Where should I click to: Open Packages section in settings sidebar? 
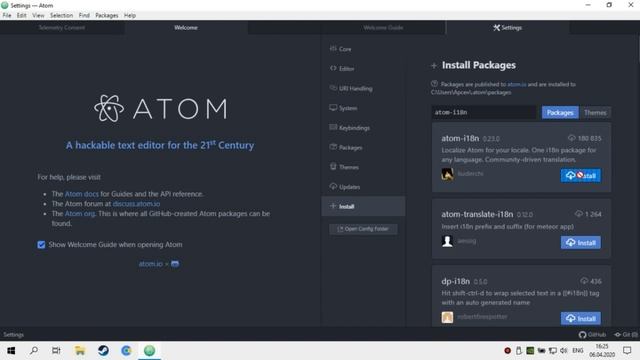tap(364, 147)
